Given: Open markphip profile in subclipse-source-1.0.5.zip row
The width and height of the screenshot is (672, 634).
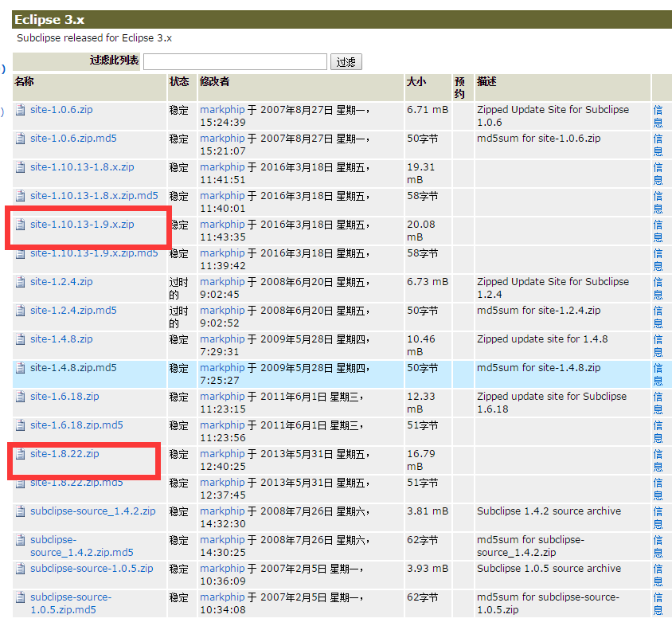Looking at the screenshot, I should pyautogui.click(x=222, y=569).
